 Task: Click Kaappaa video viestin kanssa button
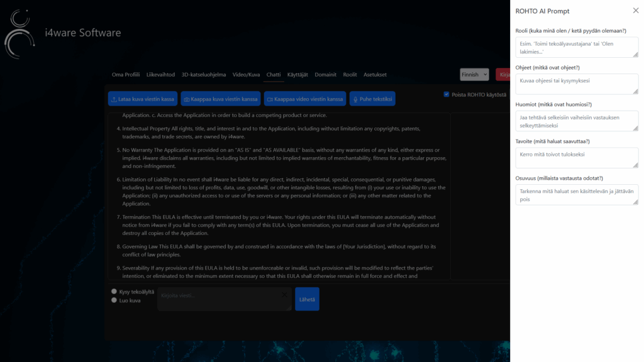305,99
